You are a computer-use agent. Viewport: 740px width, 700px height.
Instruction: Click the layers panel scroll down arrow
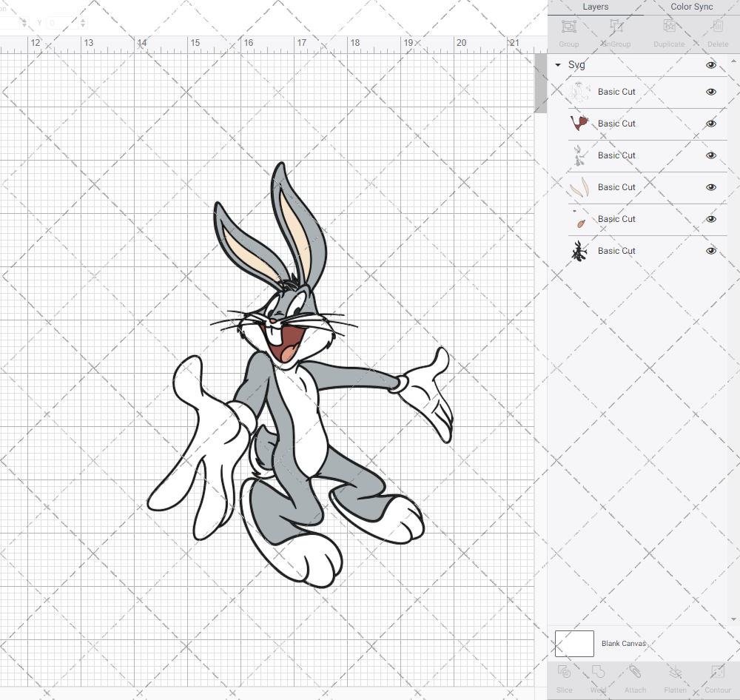733,619
